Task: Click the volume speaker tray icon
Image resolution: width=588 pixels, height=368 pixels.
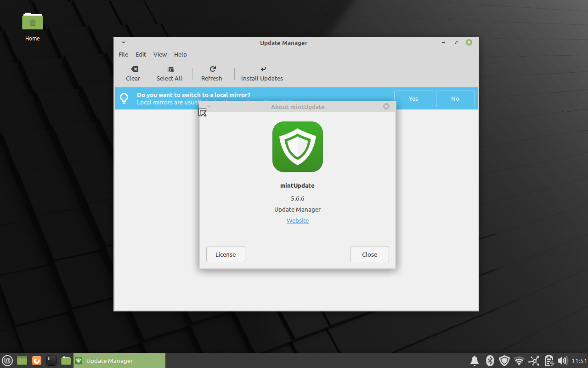Action: pyautogui.click(x=562, y=361)
